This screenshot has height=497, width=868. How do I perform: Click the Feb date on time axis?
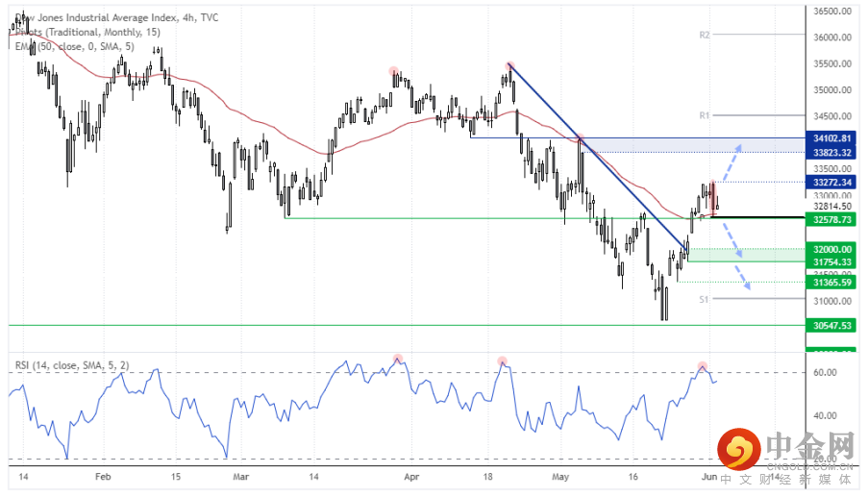click(x=103, y=477)
